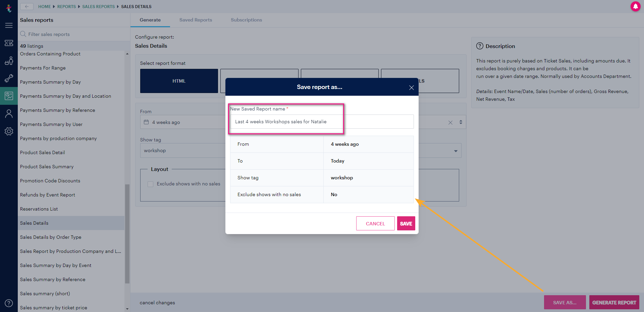Open the tickets icon in sidebar

pos(9,43)
